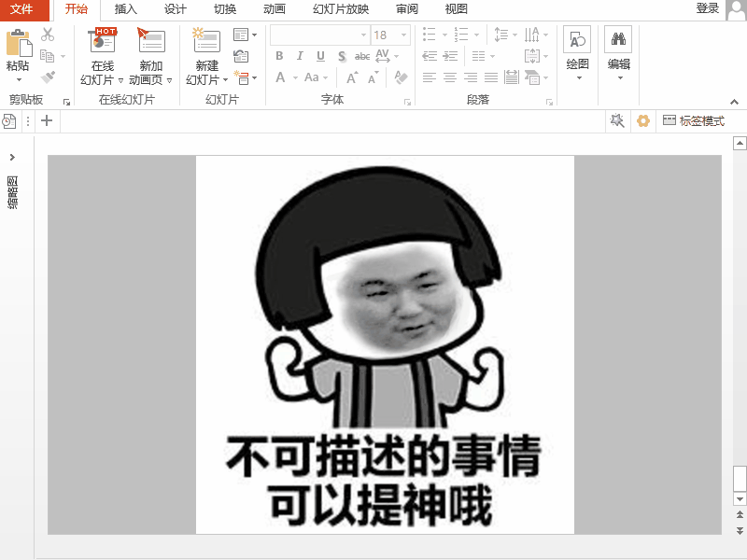Click the Tab Mode (标签模式) button
This screenshot has height=560, width=747.
tap(693, 121)
